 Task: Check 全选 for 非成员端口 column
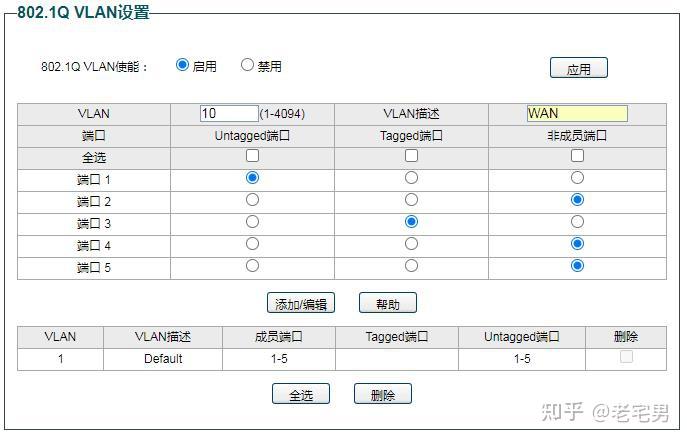pyautogui.click(x=577, y=156)
